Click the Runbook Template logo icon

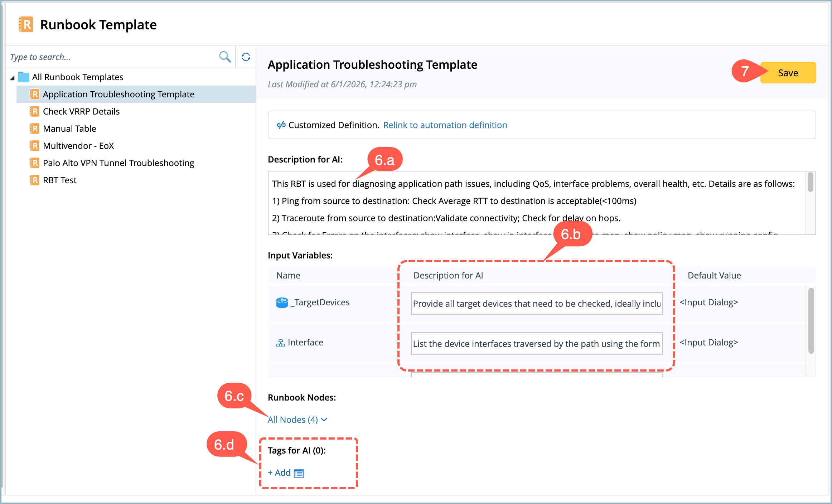point(26,25)
